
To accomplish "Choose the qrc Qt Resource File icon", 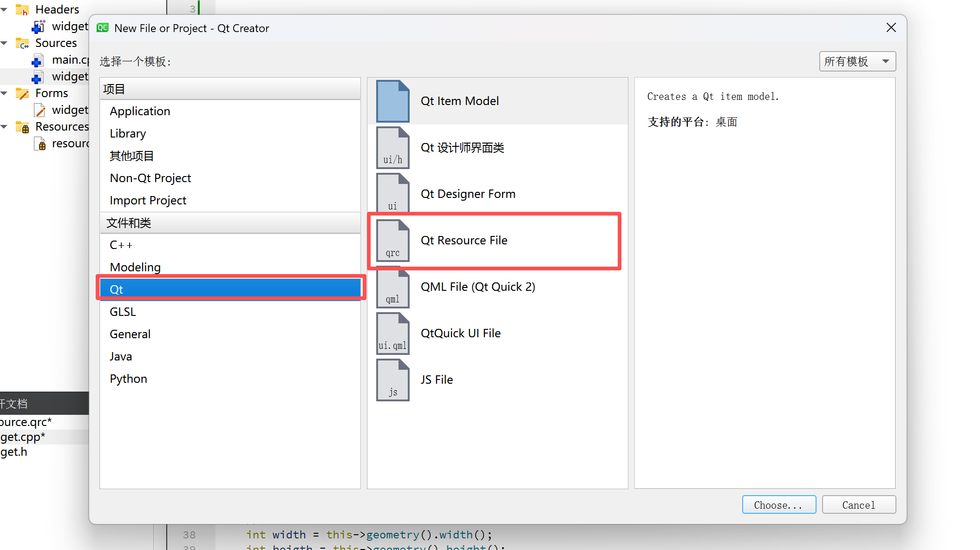I will [392, 241].
